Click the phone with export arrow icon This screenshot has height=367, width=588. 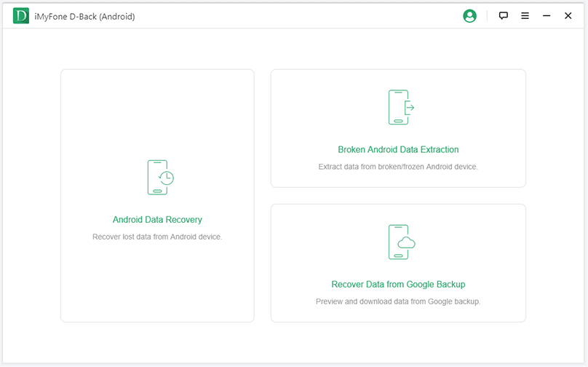pos(400,108)
